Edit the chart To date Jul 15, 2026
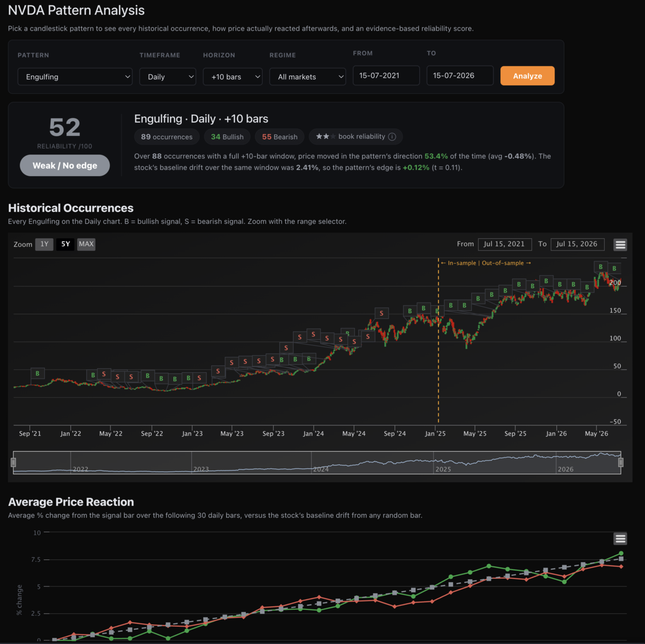 coord(577,244)
